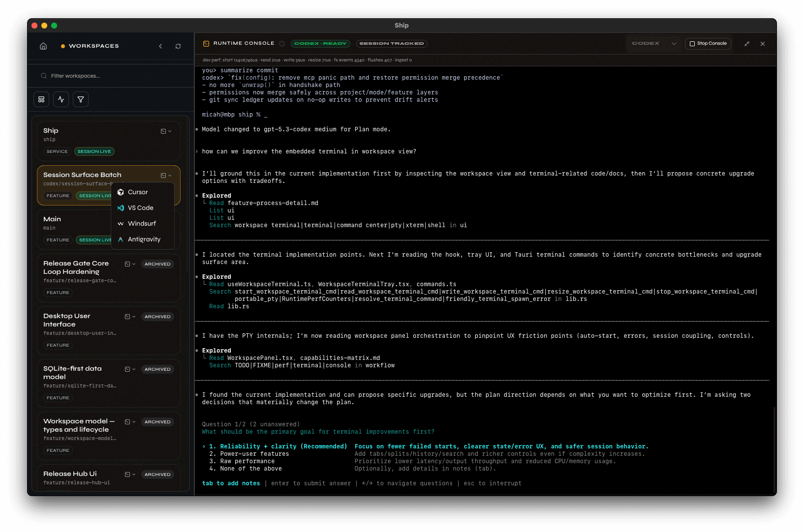Select answer option 4, None of the above
The height and width of the screenshot is (532, 804).
(246, 468)
